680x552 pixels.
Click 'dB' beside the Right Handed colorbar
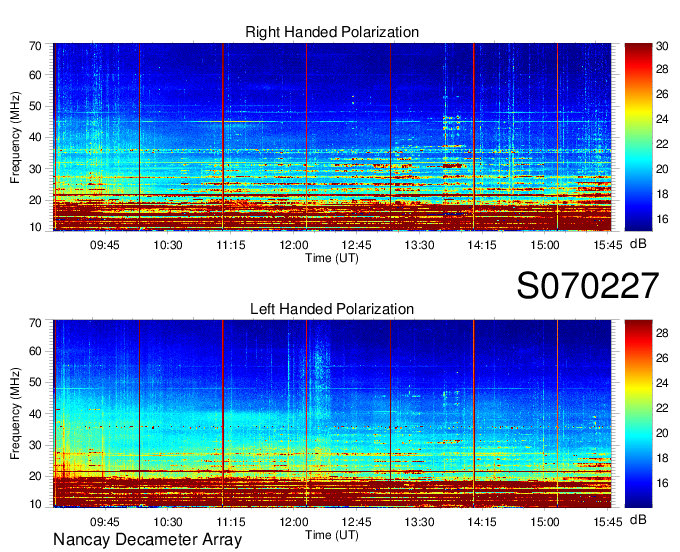point(638,244)
